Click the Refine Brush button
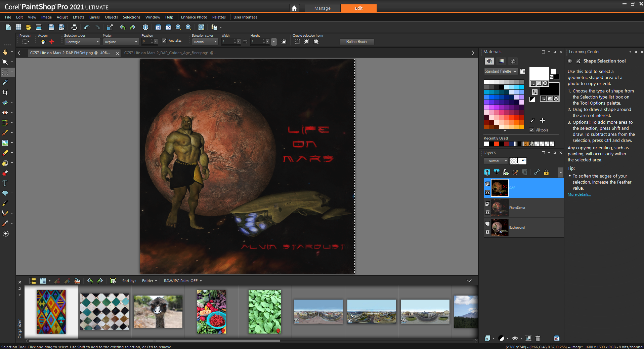 [356, 42]
